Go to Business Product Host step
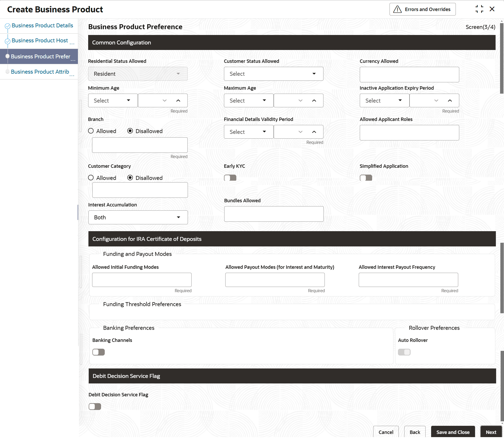This screenshot has height=440, width=504. pos(40,41)
